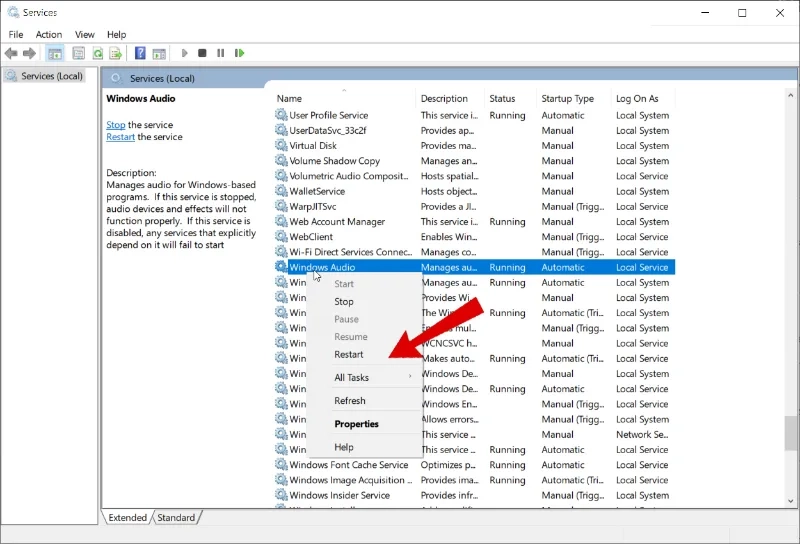Minimize the Services window
Viewport: 800px width, 544px height.
(x=705, y=13)
